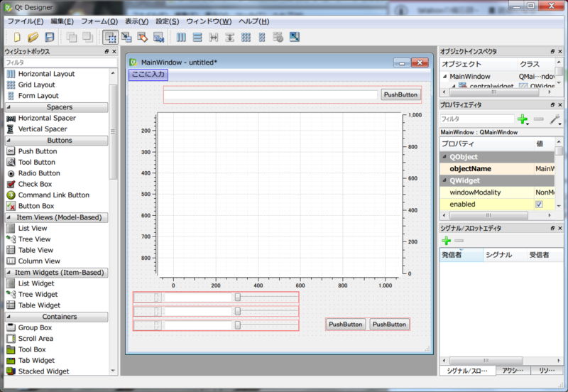Click the middle horizontal slider handle
Viewport: 568px width, 392px height.
pos(238,311)
